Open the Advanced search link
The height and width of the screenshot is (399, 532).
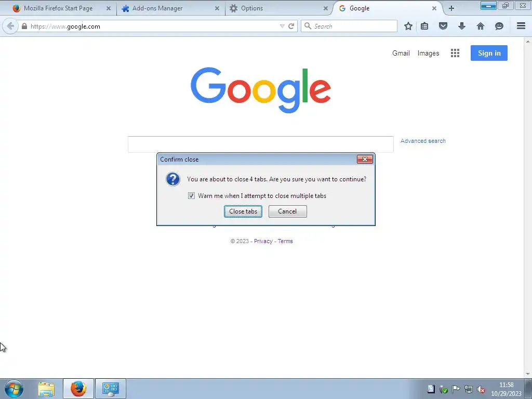(x=423, y=141)
